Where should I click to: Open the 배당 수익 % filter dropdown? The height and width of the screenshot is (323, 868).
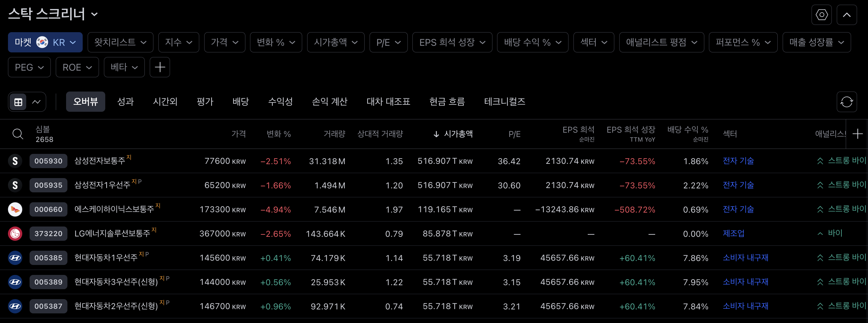pos(533,42)
